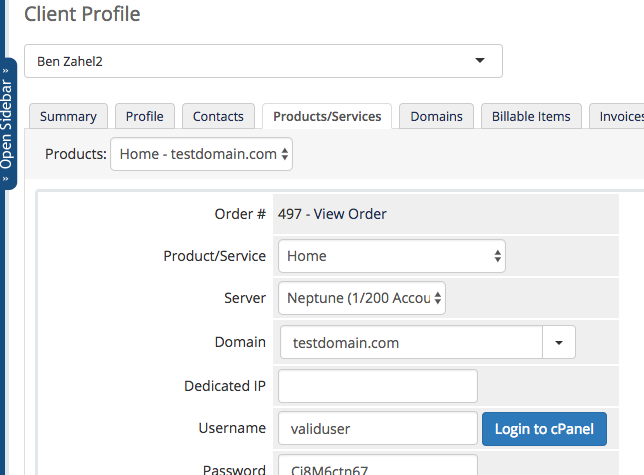Open the Ben Zahel2 client selector dropdown

pos(263,61)
